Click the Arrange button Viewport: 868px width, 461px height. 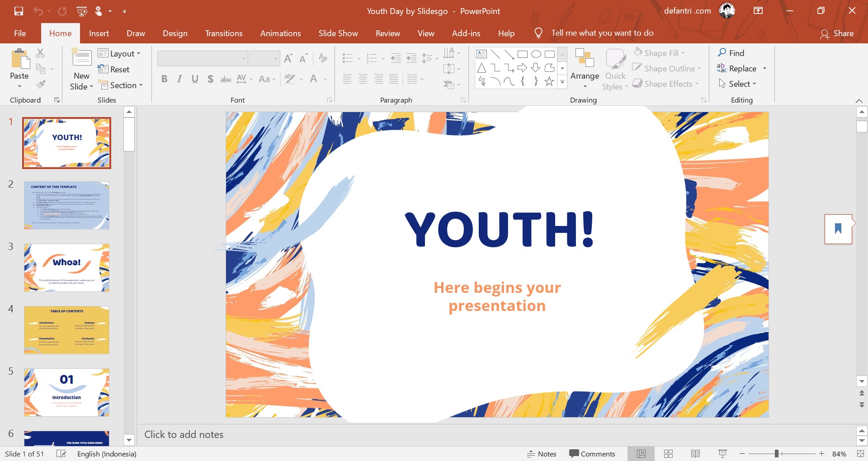[585, 68]
